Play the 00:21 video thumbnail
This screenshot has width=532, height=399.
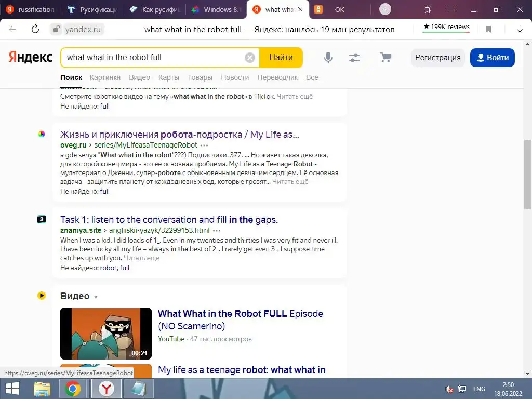(x=106, y=334)
